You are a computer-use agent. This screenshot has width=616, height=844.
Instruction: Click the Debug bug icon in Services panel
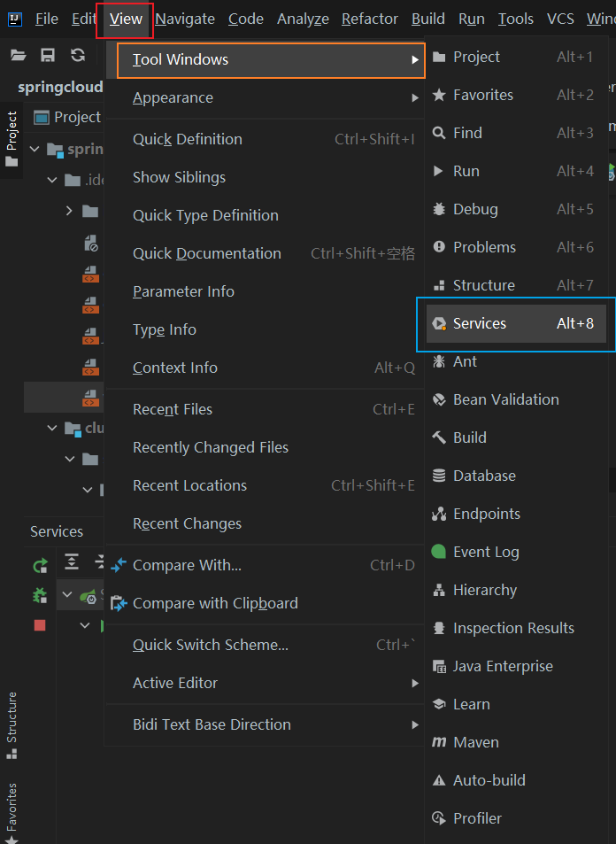[40, 595]
